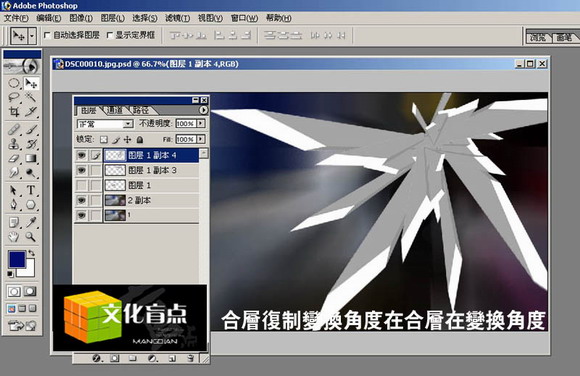
Task: Enable the 显示定界框 checkbox
Action: [x=109, y=35]
